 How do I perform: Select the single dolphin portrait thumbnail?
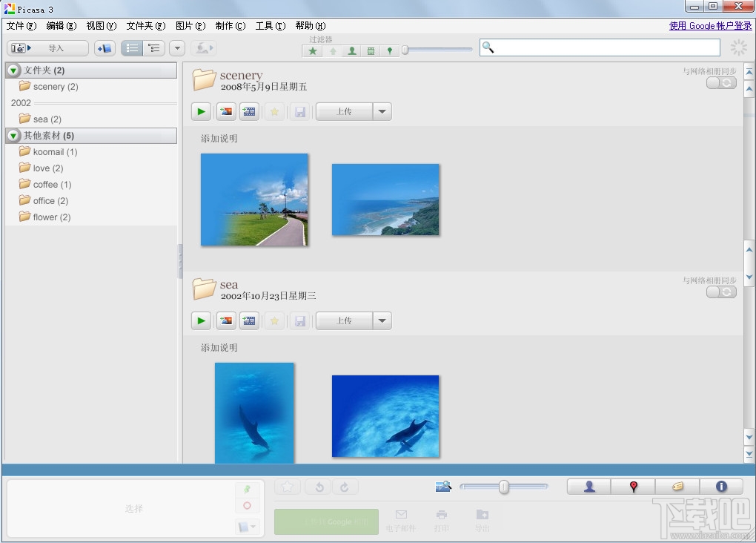[x=254, y=413]
